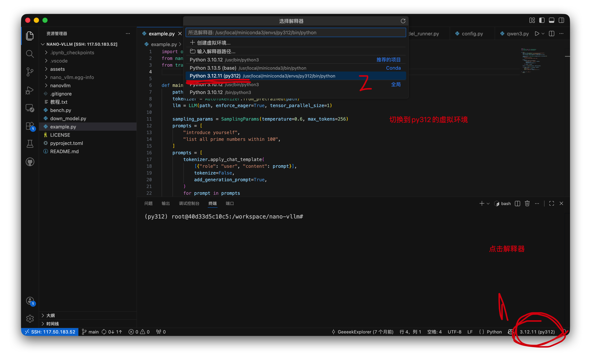Open the Testing flask icon

[30, 144]
